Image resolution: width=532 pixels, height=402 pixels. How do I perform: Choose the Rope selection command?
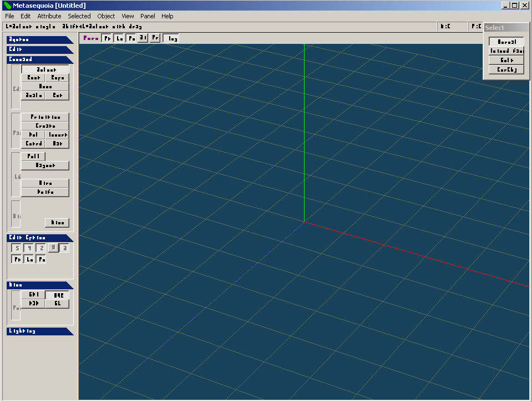tap(57, 78)
